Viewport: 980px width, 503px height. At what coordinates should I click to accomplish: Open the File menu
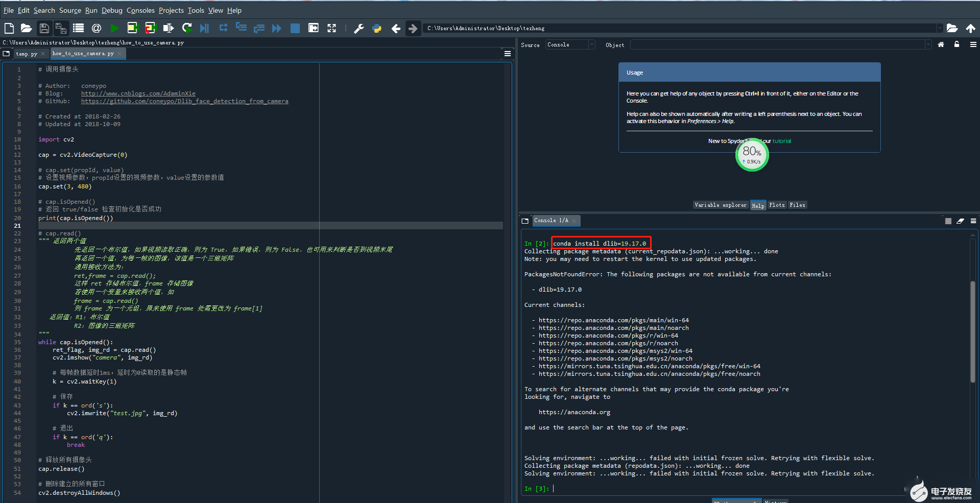(x=9, y=10)
